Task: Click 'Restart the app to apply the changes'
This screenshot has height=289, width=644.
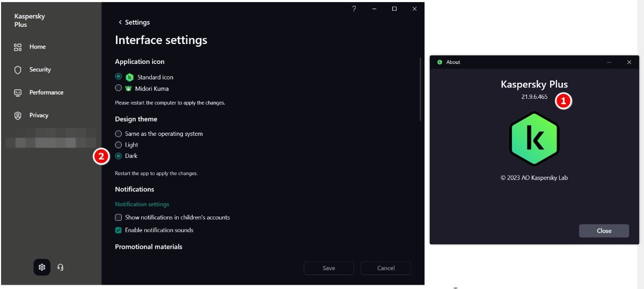Action: [x=156, y=174]
